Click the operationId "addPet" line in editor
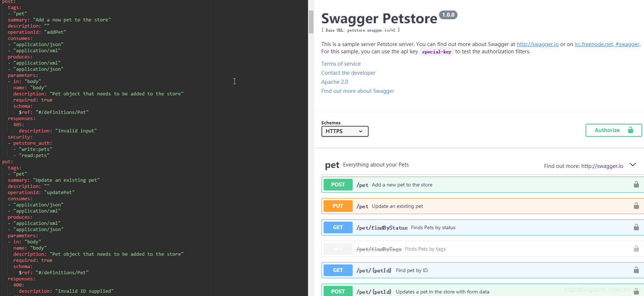Viewport: 644px width, 296px height. 37,32
